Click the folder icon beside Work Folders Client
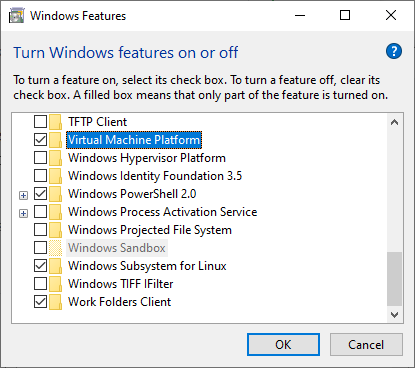 [x=55, y=302]
